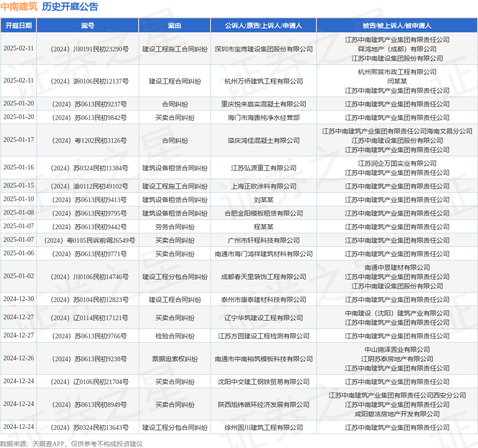This screenshot has width=478, height=448.
Task: Select case number (2024)川0191民初23290号
Action: [x=90, y=49]
